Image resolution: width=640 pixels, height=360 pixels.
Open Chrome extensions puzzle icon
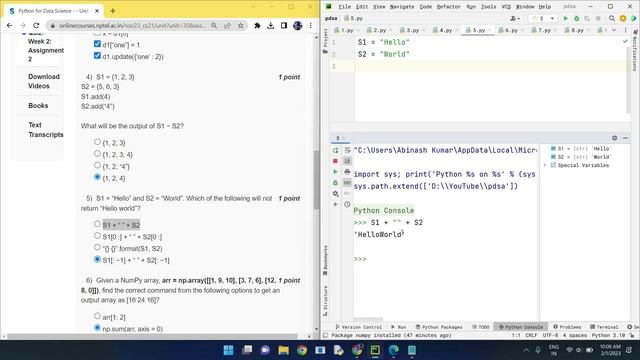(257, 26)
